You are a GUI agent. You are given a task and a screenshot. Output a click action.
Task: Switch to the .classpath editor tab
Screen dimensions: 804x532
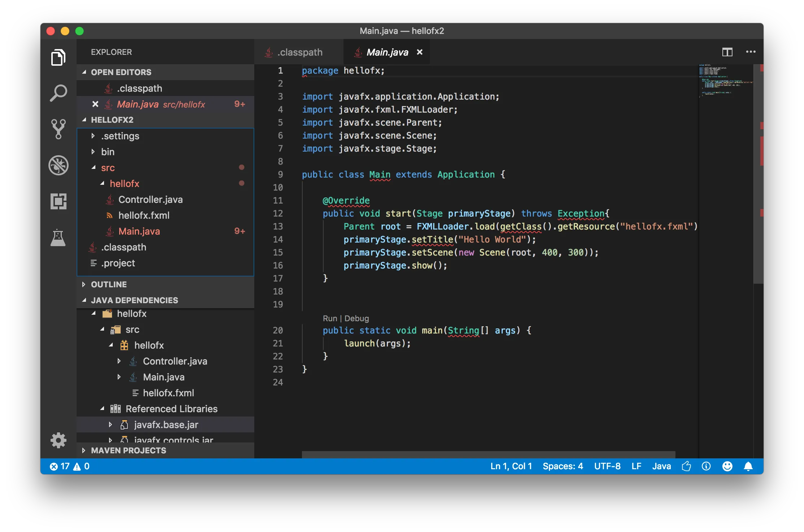click(x=299, y=52)
